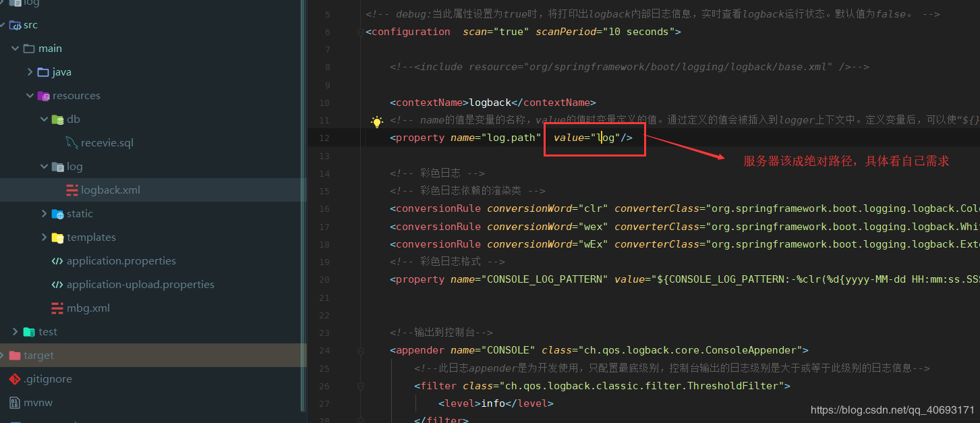Click line number 12 in gutter
980x423 pixels.
pyautogui.click(x=325, y=138)
